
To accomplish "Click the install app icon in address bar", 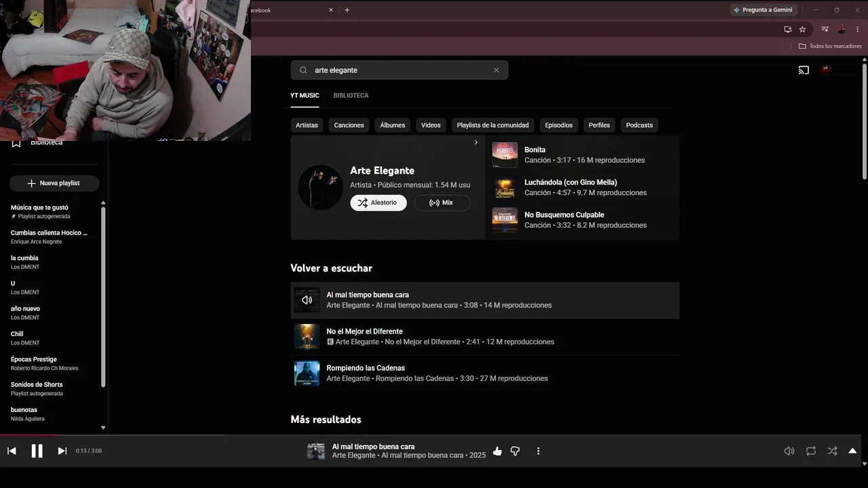I will pos(787,29).
